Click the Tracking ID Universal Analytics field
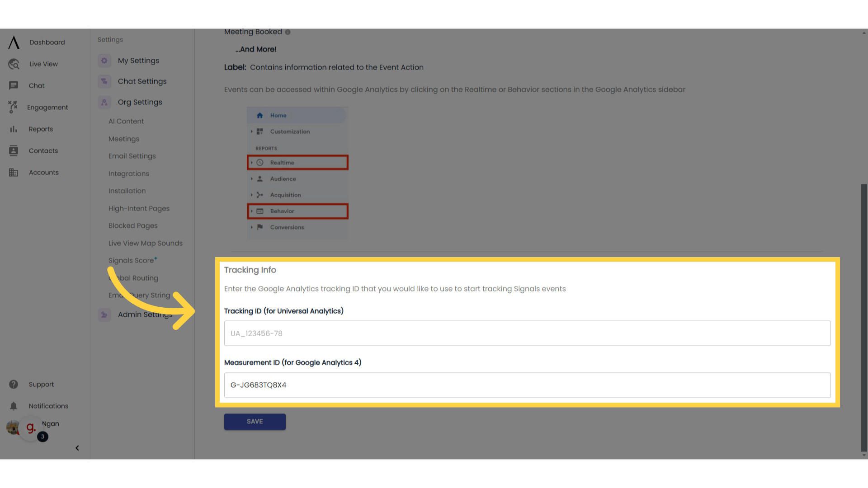This screenshot has height=488, width=868. pos(527,333)
